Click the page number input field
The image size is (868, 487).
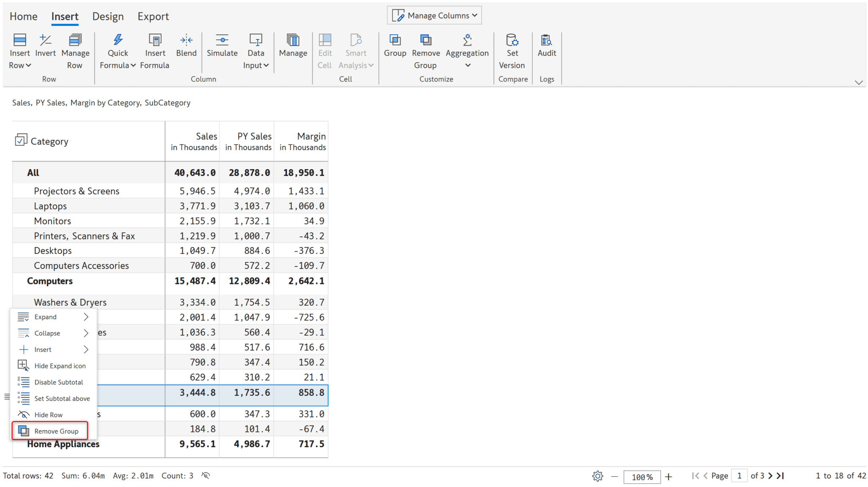coord(739,476)
